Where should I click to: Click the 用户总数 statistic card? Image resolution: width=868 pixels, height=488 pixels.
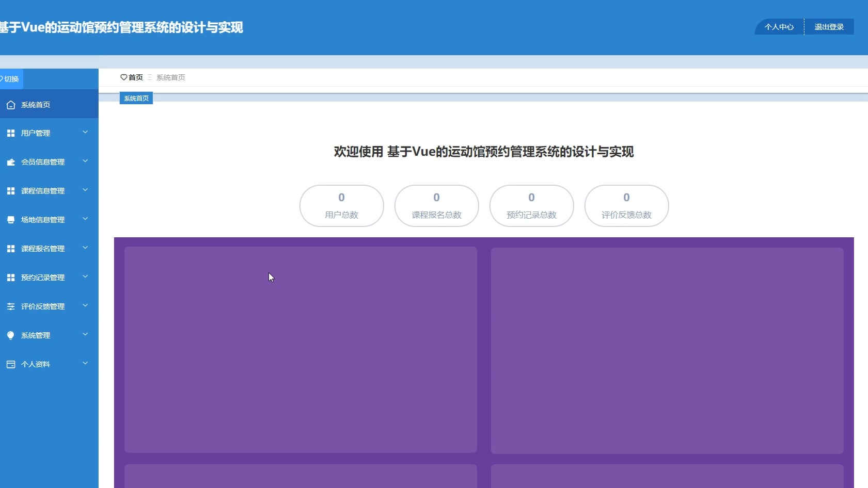[342, 206]
